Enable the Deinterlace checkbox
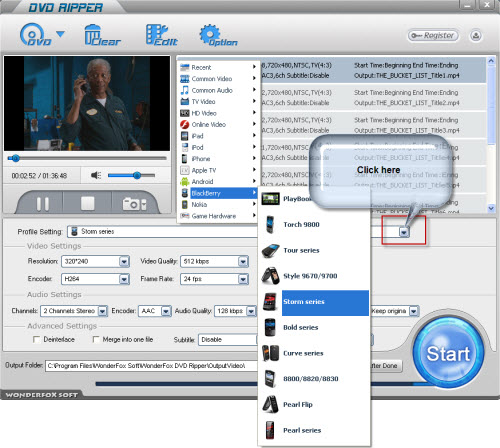This screenshot has height=448, width=500. tap(36, 339)
